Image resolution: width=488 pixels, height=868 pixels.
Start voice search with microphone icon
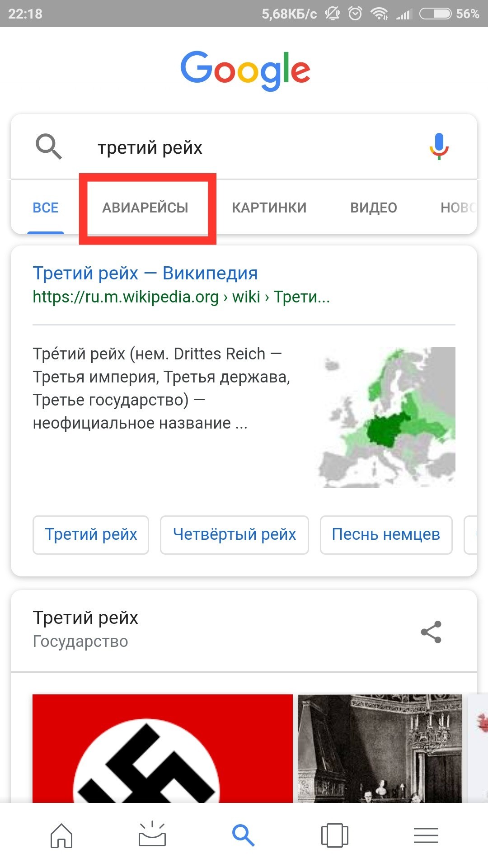tap(439, 146)
